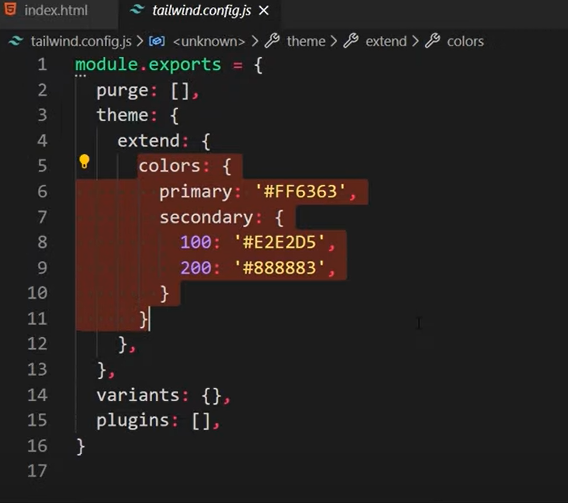The width and height of the screenshot is (568, 503).
Task: Open tailwind.config.js breadcrumb entry
Action: click(x=81, y=41)
